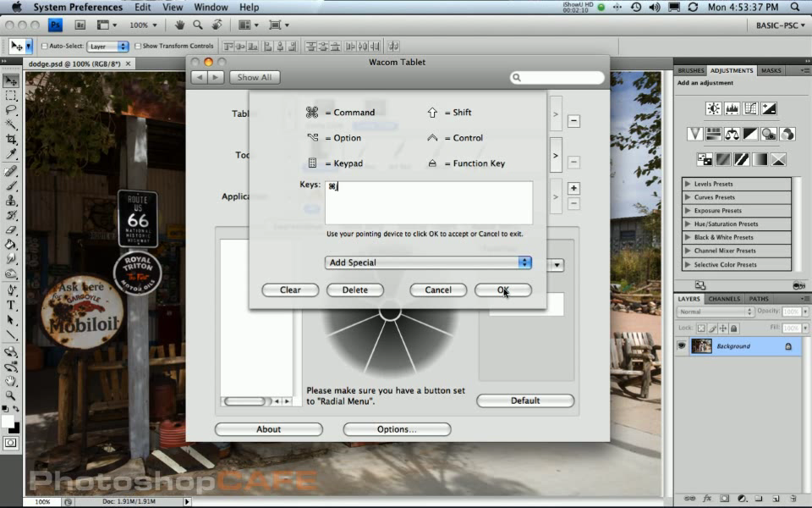Add a Curves adjustment
This screenshot has height=508, width=812.
[750, 108]
